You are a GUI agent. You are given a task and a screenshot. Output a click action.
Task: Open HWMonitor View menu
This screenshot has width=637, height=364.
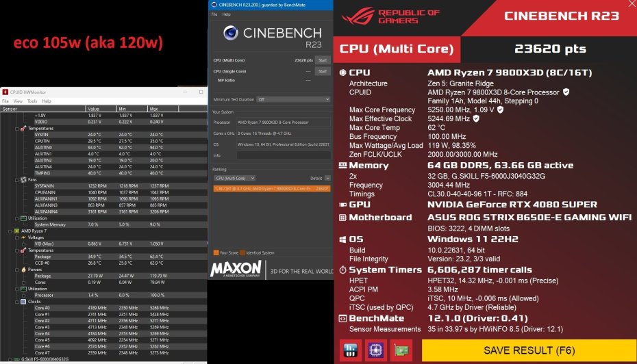tap(18, 101)
